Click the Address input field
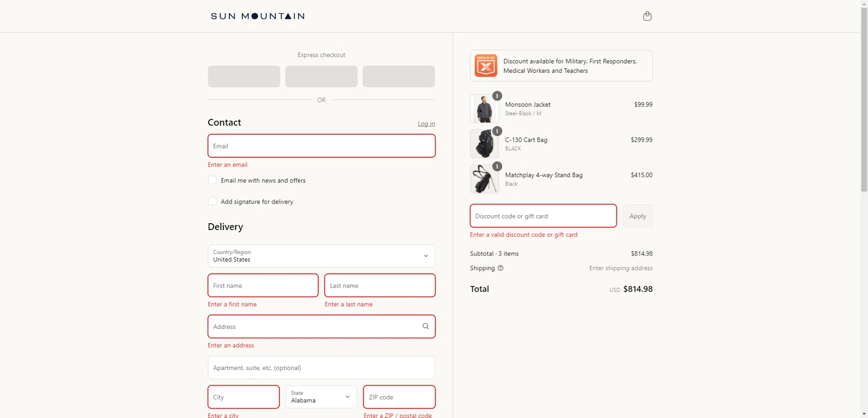 (x=321, y=327)
